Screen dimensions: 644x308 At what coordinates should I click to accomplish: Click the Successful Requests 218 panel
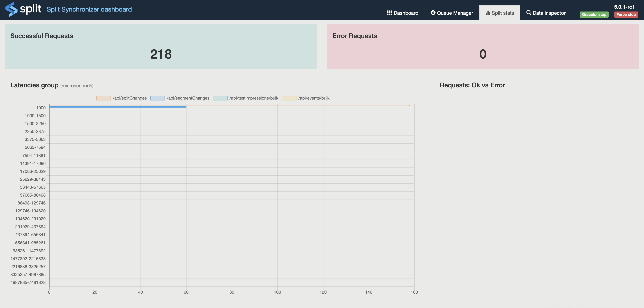[161, 47]
